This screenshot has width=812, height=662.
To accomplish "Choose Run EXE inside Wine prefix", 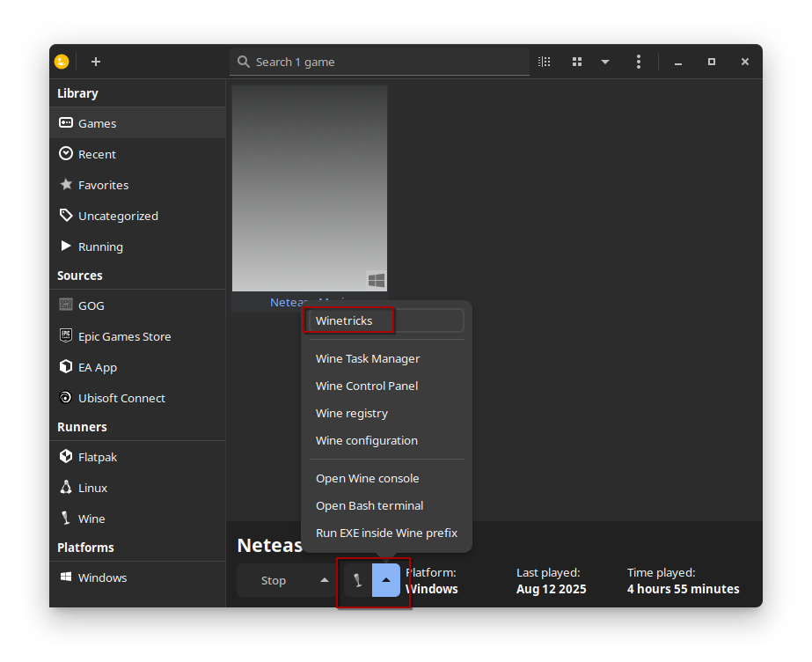I will 386,533.
